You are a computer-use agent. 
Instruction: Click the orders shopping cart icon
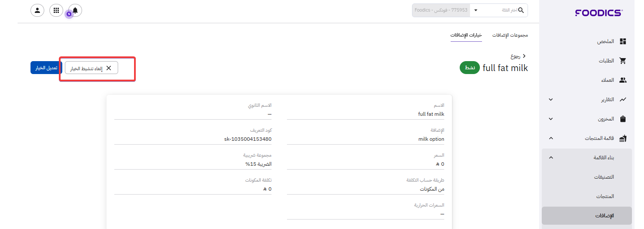623,61
